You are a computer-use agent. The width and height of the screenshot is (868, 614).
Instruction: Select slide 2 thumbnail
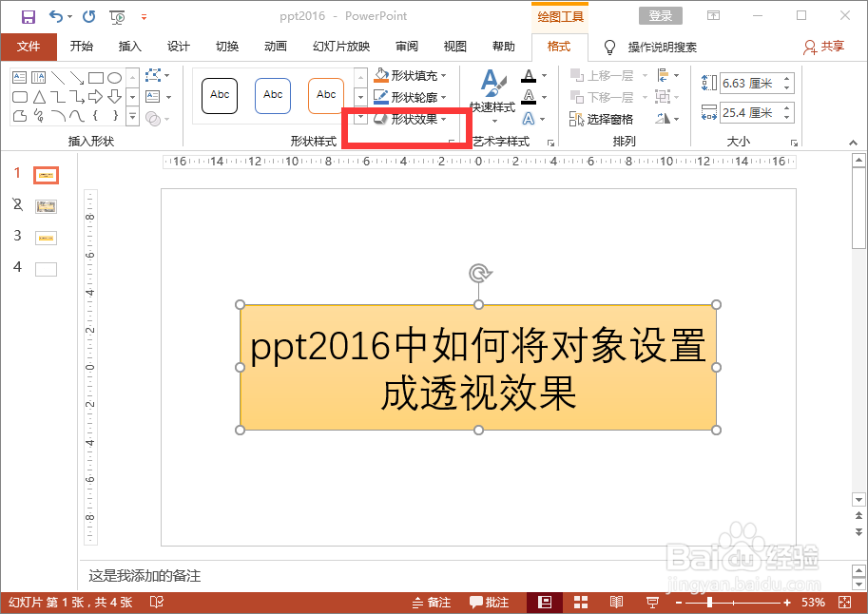(46, 207)
